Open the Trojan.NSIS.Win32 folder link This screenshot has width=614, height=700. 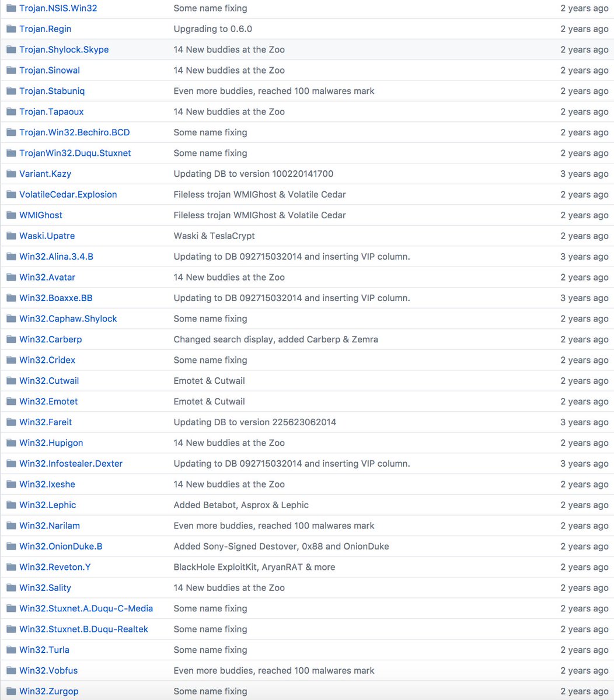click(x=58, y=8)
